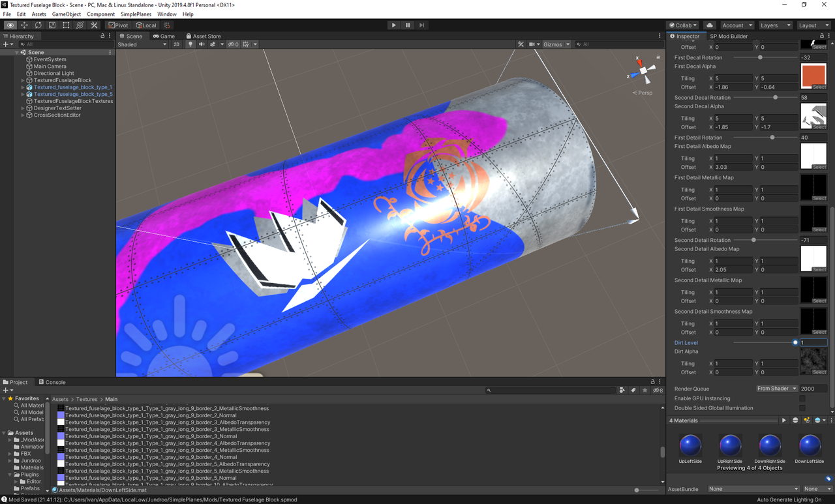The image size is (835, 504).
Task: Adjust the Dirt Level slider
Action: click(765, 342)
